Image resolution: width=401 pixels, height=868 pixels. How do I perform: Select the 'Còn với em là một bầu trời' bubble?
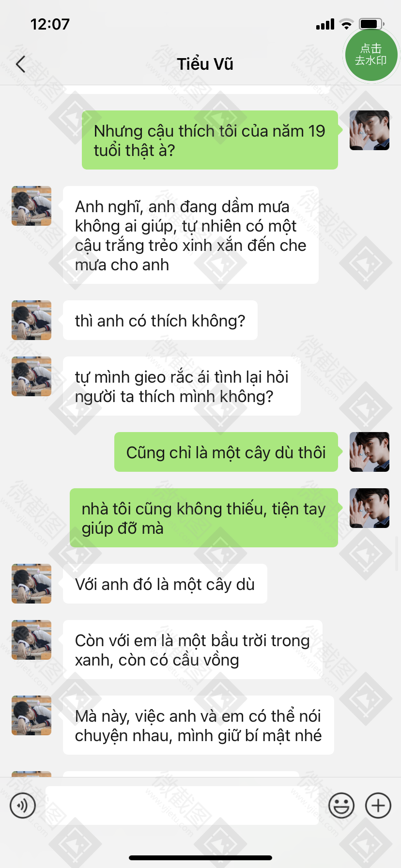[193, 650]
